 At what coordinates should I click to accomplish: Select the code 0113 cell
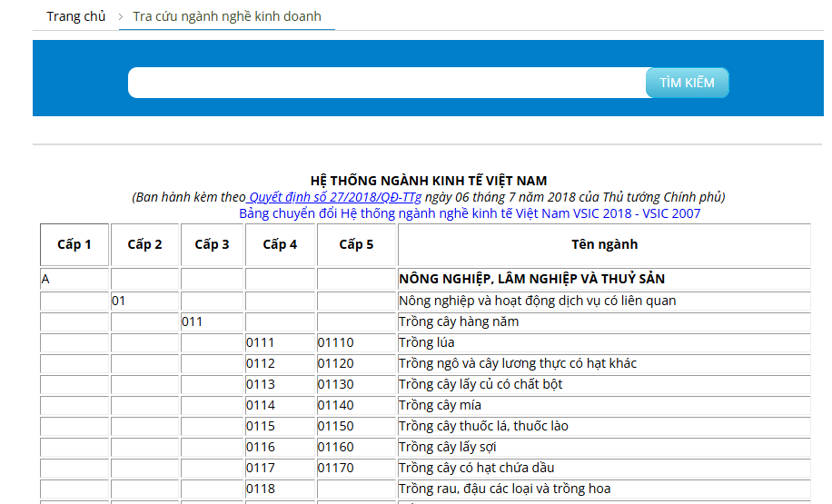[x=280, y=385]
